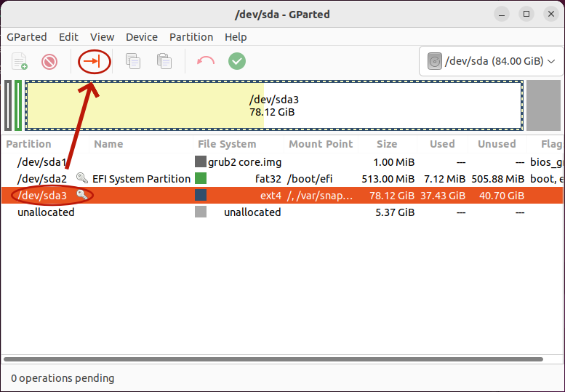
Task: Click the green Apply all operations checkmark
Action: pyautogui.click(x=237, y=61)
